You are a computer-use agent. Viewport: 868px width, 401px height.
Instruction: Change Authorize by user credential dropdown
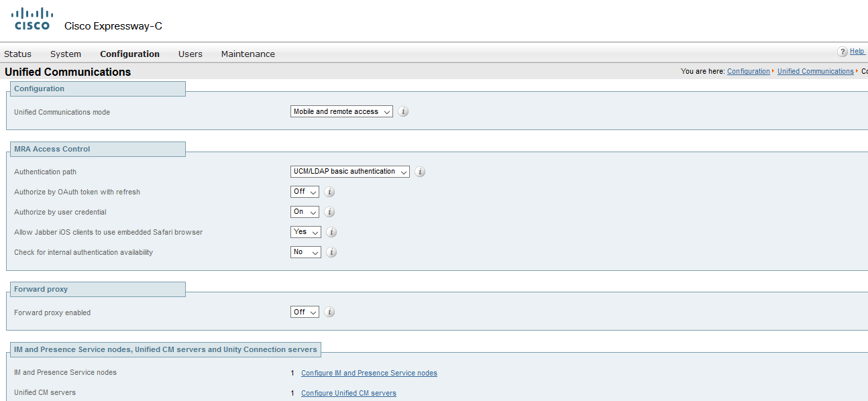pos(305,212)
